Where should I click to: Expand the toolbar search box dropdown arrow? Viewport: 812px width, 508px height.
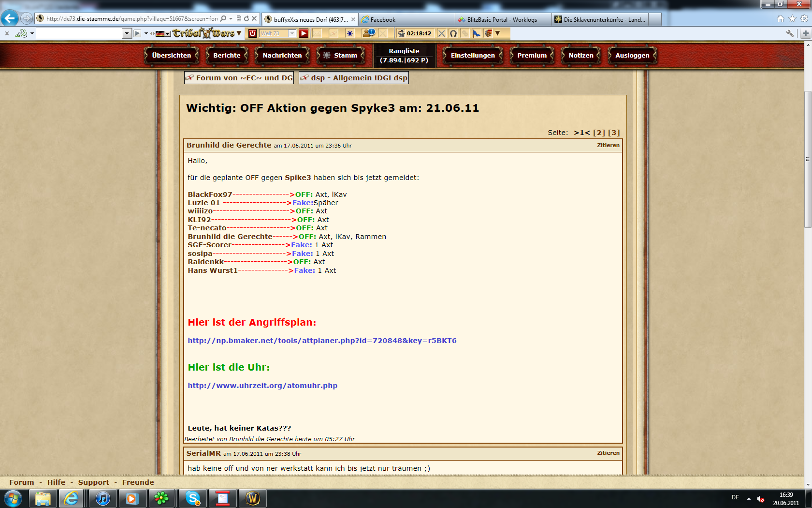click(x=127, y=33)
